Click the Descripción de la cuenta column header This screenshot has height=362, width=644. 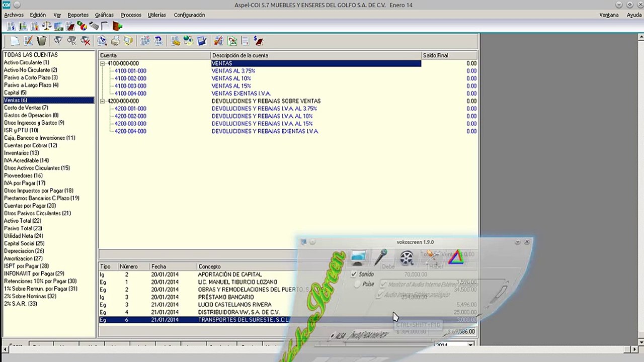pos(316,55)
